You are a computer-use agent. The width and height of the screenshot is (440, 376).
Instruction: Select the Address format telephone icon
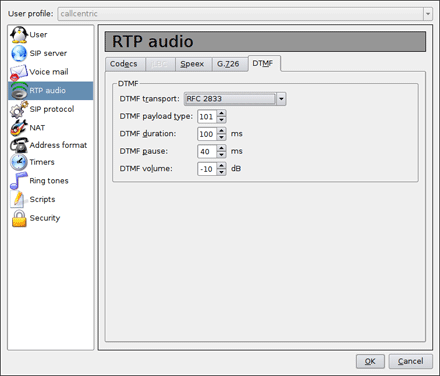[19, 145]
